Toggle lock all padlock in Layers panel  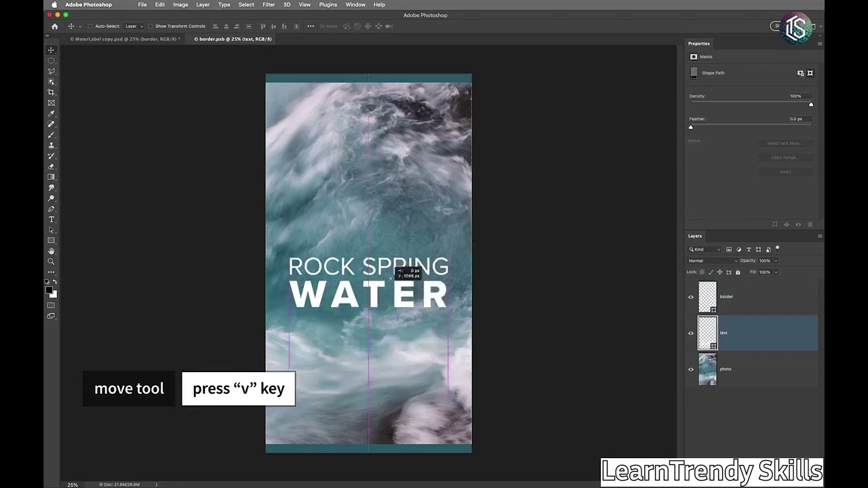click(x=738, y=272)
